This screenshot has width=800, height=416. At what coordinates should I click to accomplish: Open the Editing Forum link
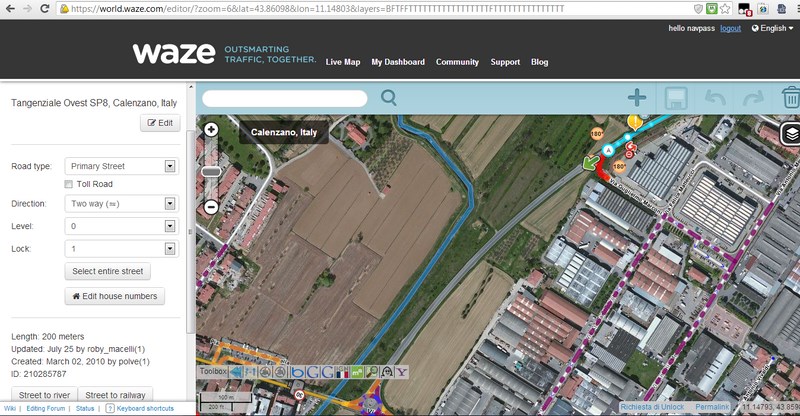(45, 408)
